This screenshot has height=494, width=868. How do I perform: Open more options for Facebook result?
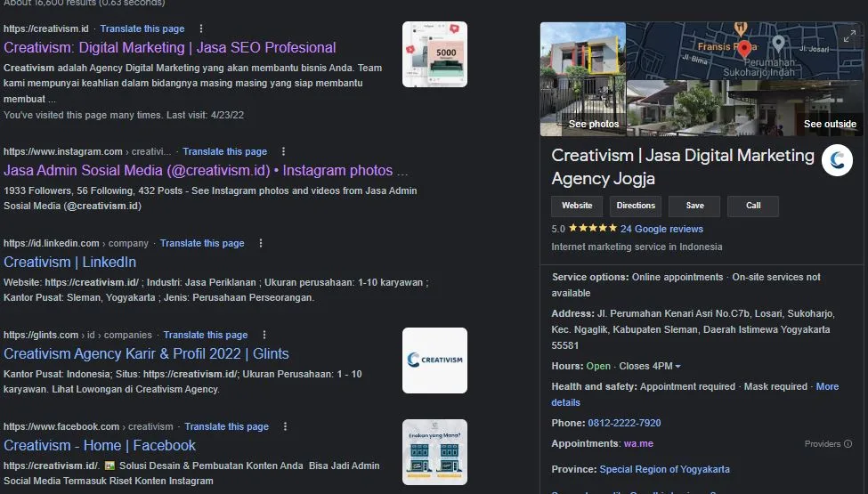(x=285, y=426)
